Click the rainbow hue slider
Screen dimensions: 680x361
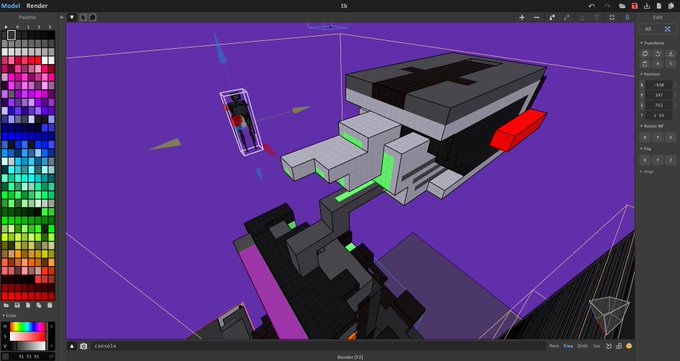click(x=27, y=326)
